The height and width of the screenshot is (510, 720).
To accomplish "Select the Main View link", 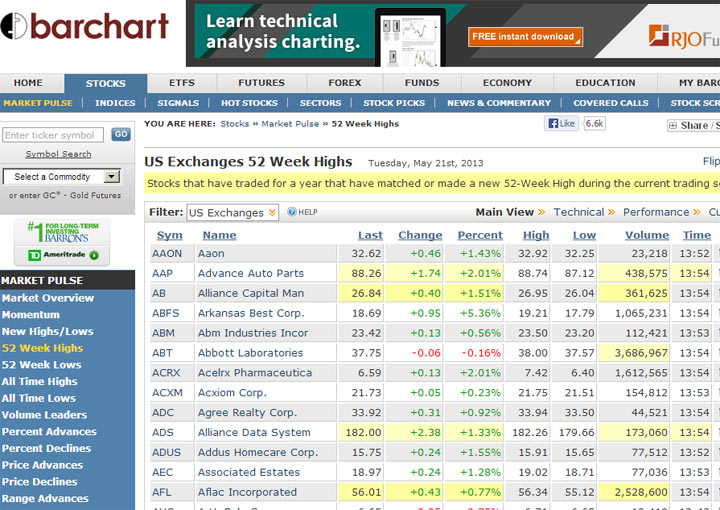I will pos(504,212).
